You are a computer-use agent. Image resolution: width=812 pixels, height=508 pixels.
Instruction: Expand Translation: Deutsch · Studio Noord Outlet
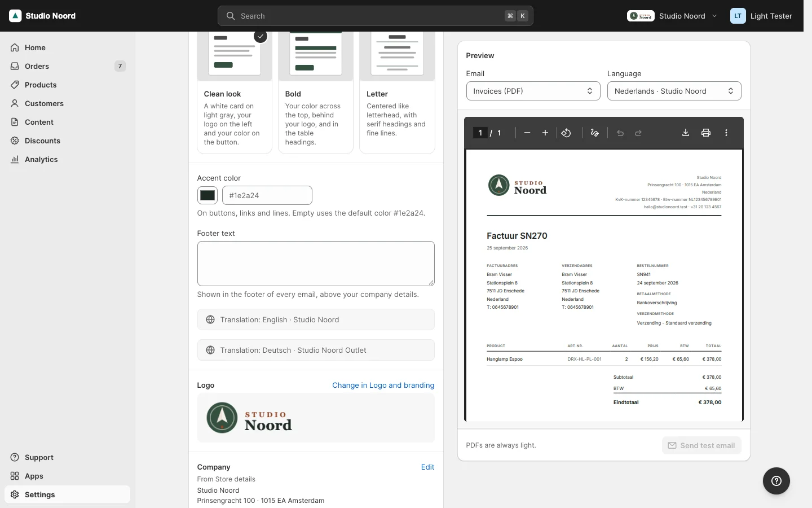click(x=316, y=350)
